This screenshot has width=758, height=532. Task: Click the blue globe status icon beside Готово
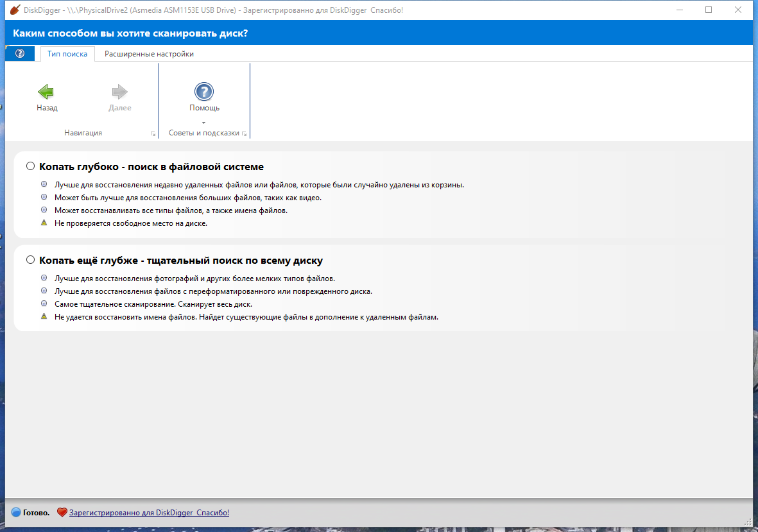pyautogui.click(x=16, y=512)
